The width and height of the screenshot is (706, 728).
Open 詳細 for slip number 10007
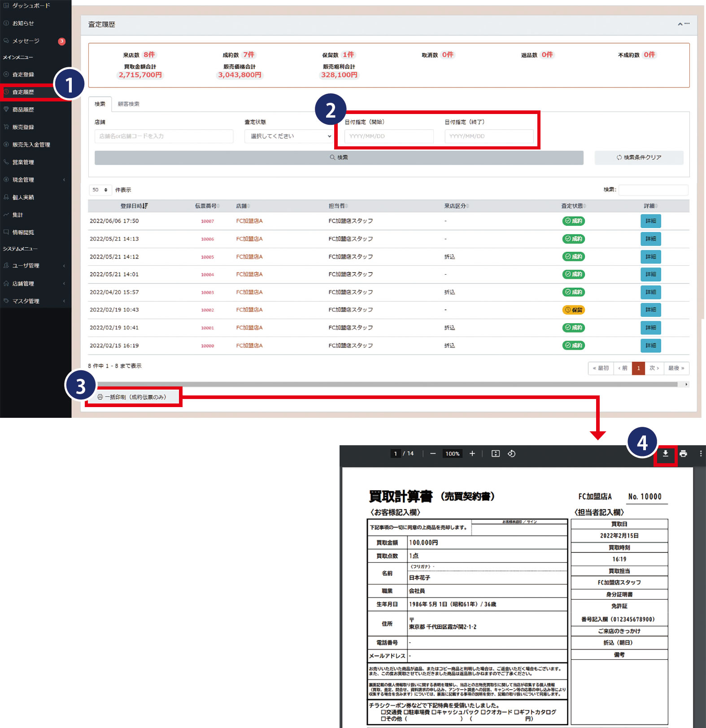[650, 221]
